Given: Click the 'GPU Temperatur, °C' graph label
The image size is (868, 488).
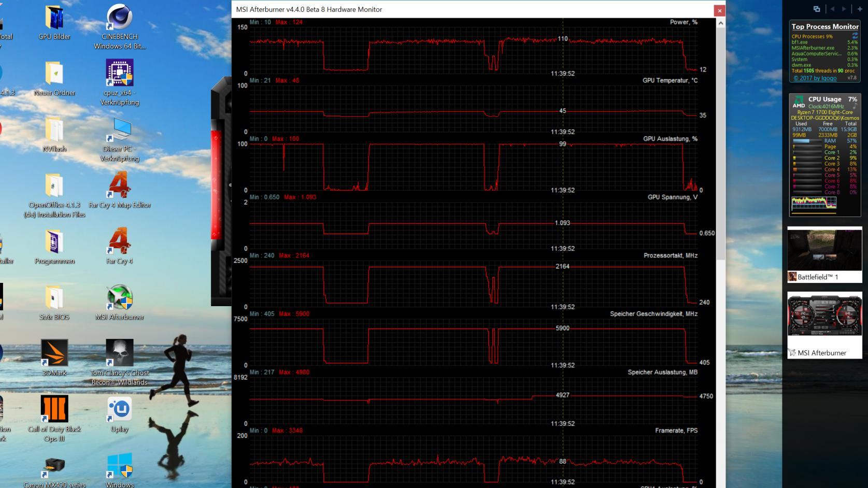Looking at the screenshot, I should click(670, 80).
